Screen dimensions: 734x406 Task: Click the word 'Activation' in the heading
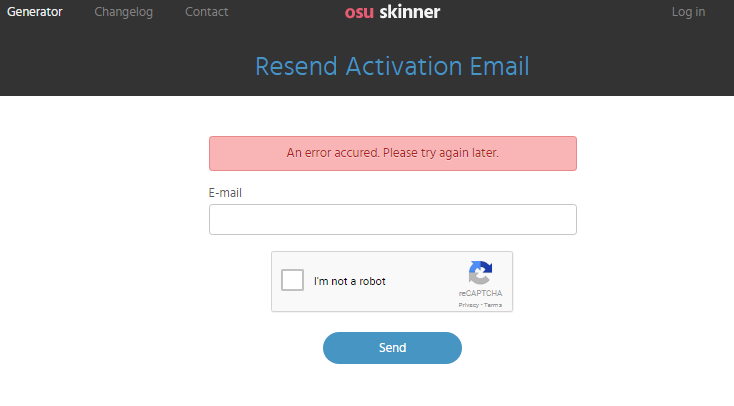(x=404, y=66)
